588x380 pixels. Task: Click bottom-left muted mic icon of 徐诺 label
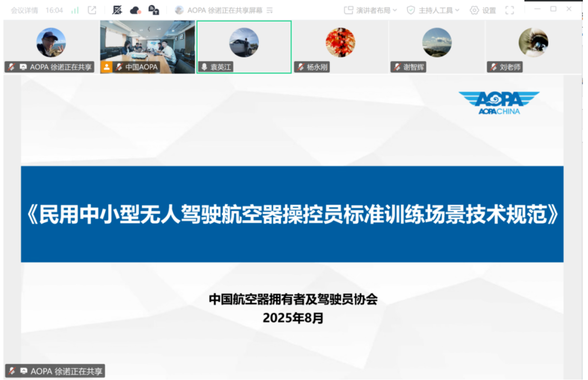pos(12,371)
